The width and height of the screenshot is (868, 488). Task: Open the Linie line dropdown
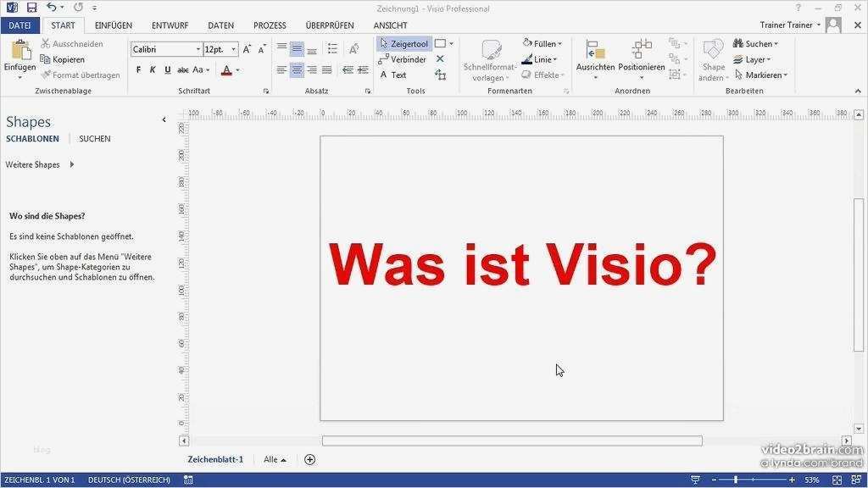(x=539, y=59)
